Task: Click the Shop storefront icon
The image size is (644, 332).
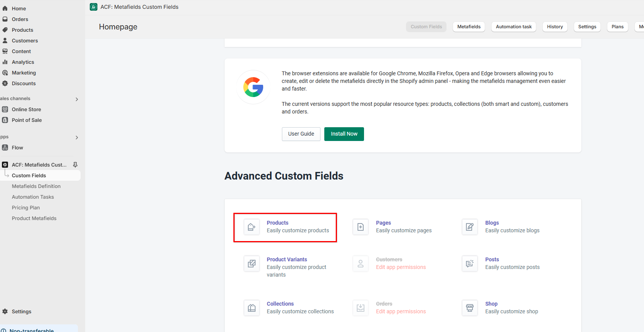Action: point(470,308)
